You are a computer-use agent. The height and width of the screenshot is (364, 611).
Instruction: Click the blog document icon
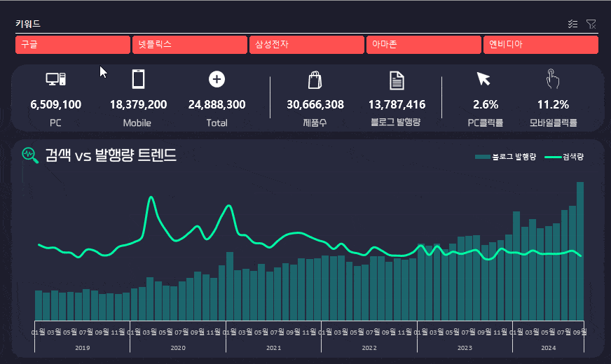coord(397,80)
